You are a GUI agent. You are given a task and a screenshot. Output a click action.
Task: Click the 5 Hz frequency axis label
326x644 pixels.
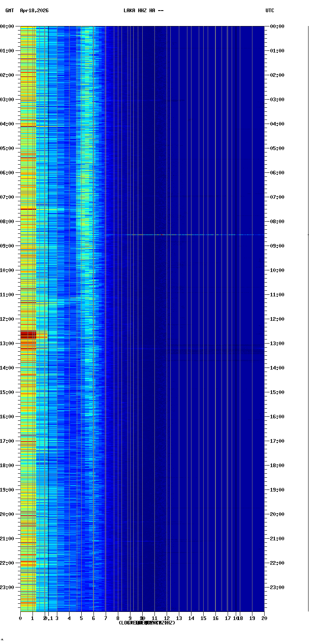click(81, 618)
